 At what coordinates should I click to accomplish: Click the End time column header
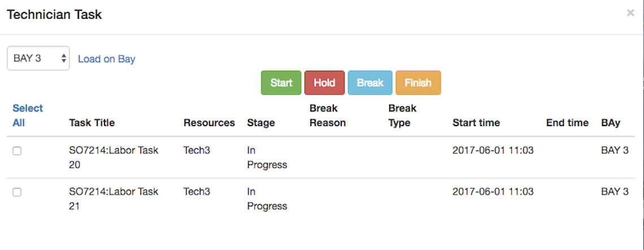pyautogui.click(x=567, y=123)
